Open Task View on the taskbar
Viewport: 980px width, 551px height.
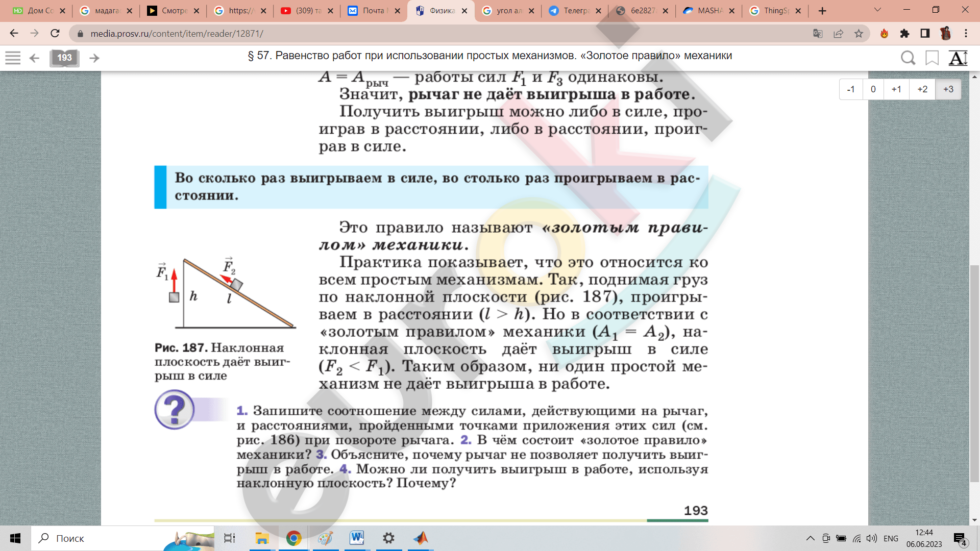(230, 538)
